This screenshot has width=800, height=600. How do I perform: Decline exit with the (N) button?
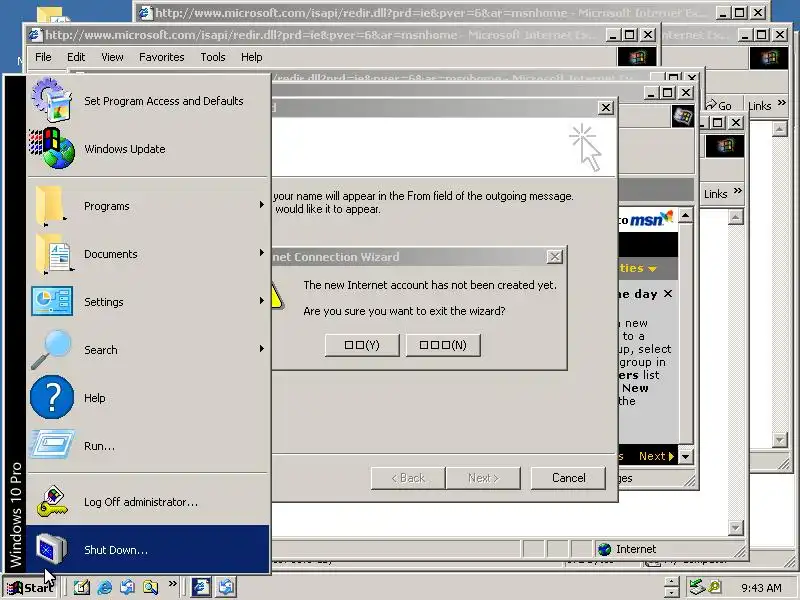click(443, 345)
